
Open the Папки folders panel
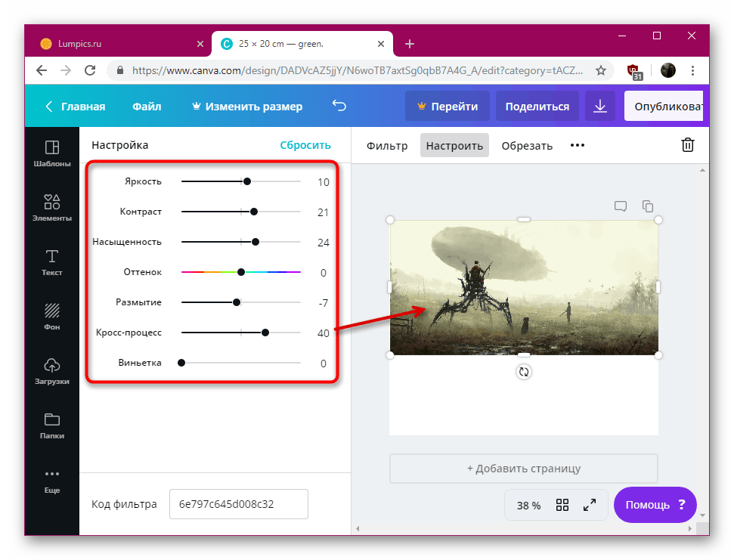[x=52, y=425]
